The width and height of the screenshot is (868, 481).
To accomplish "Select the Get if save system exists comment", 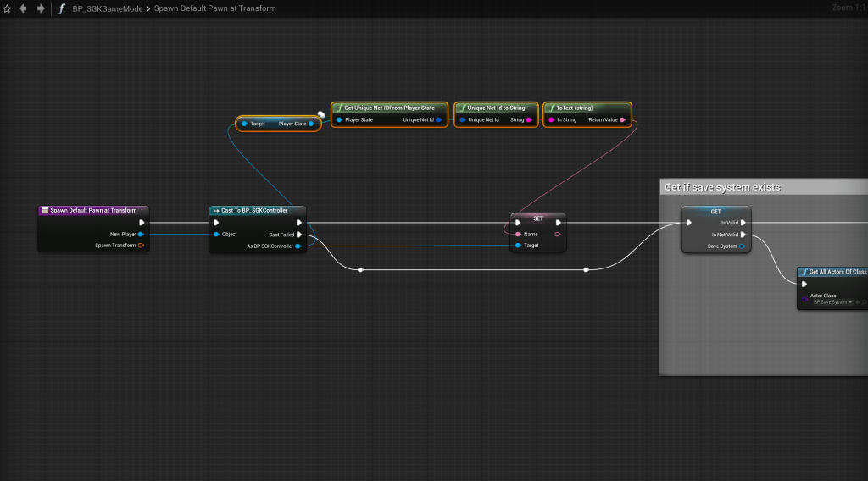I will pos(722,187).
